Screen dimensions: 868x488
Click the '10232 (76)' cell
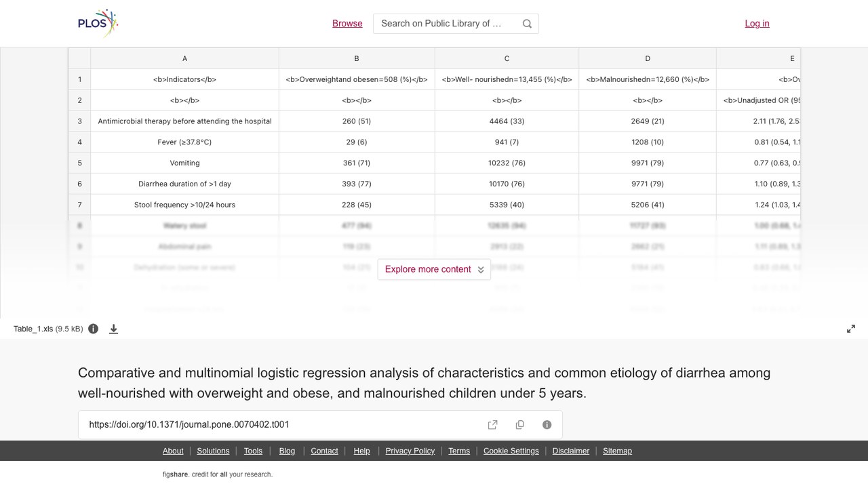(507, 163)
